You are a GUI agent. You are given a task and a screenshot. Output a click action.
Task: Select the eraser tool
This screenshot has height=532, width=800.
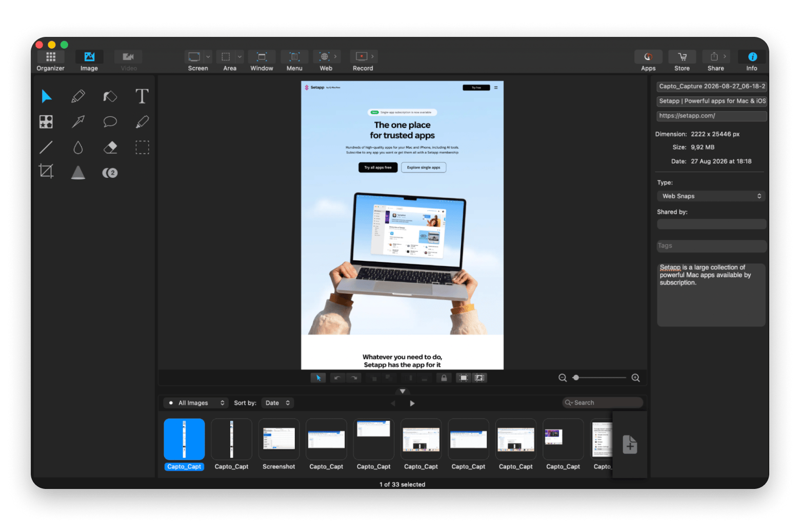(110, 148)
